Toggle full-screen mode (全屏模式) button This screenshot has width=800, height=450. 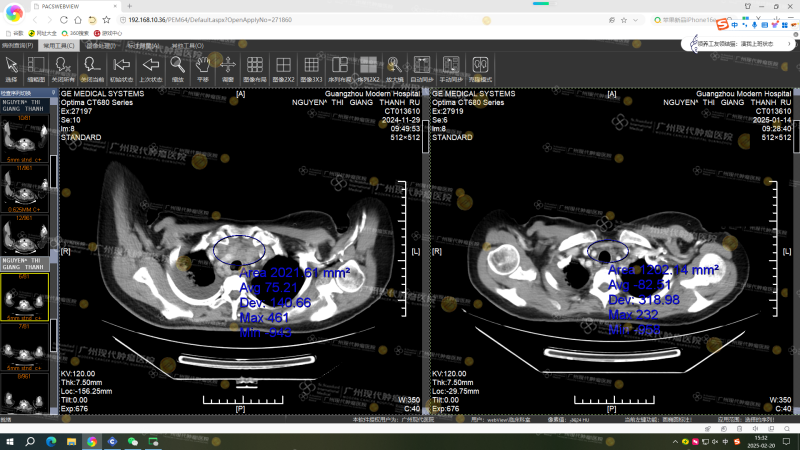(x=481, y=66)
